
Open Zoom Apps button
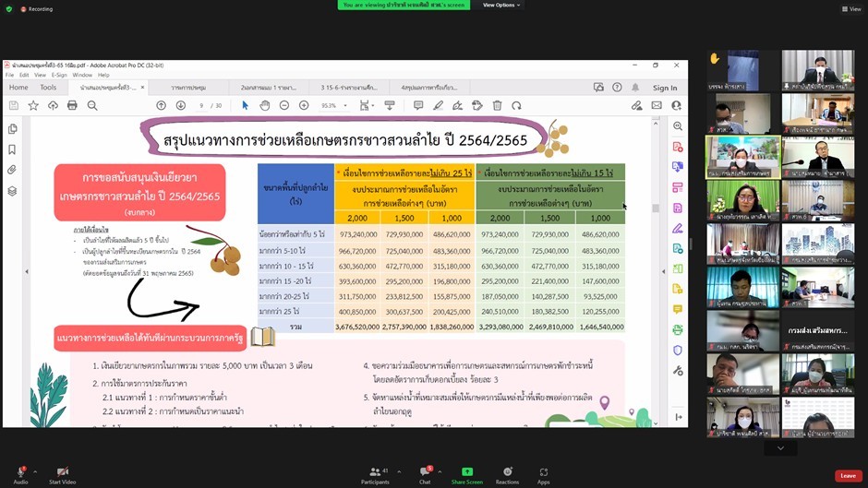click(x=544, y=475)
